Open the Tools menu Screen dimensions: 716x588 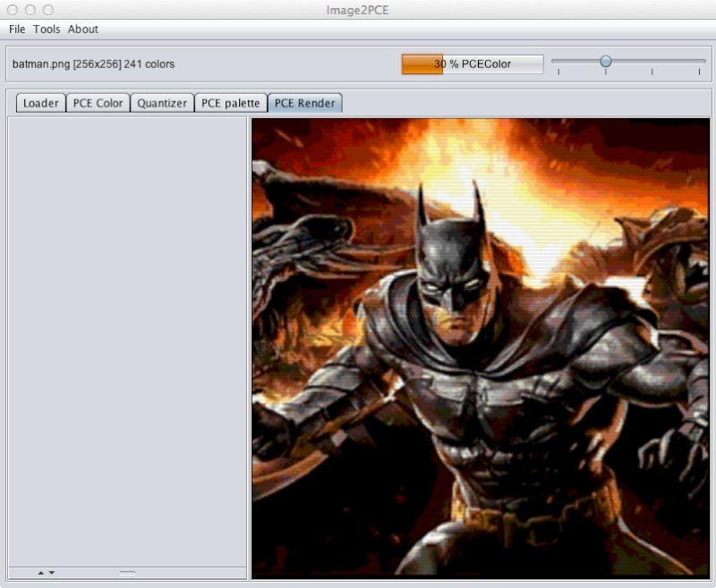click(x=47, y=30)
